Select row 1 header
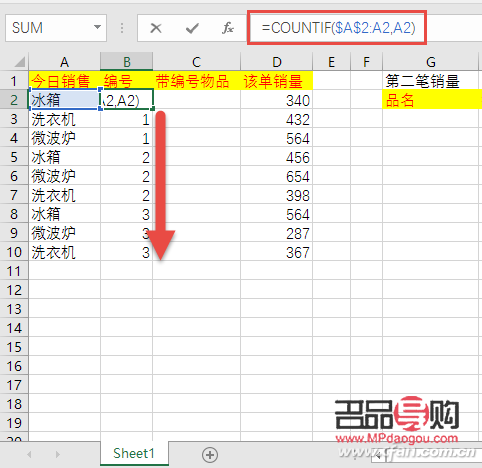The image size is (482, 468). click(14, 81)
